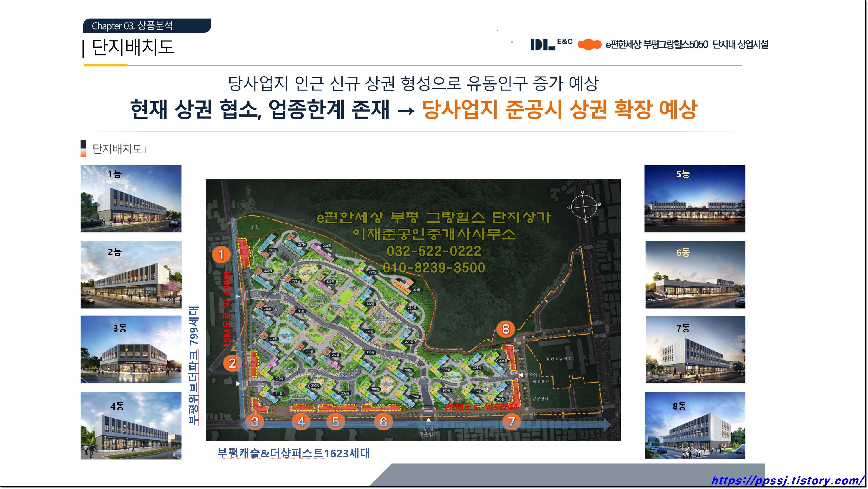The width and height of the screenshot is (868, 489).
Task: Select orange marker 2 on the site map
Action: pyautogui.click(x=232, y=363)
